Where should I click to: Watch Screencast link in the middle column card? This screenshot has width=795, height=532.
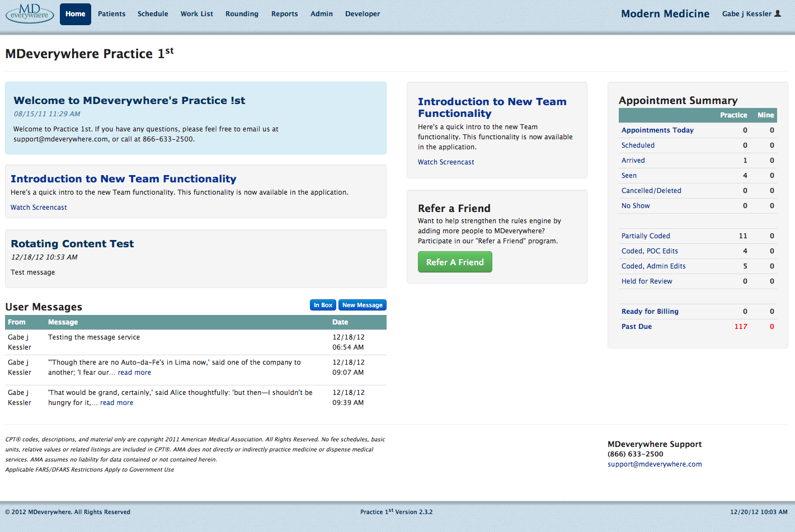[446, 162]
